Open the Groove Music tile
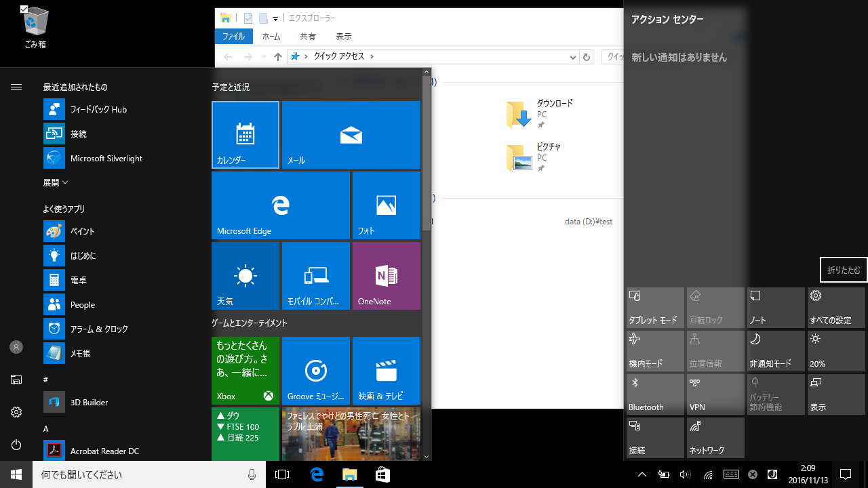This screenshot has width=868, height=488. [x=316, y=371]
